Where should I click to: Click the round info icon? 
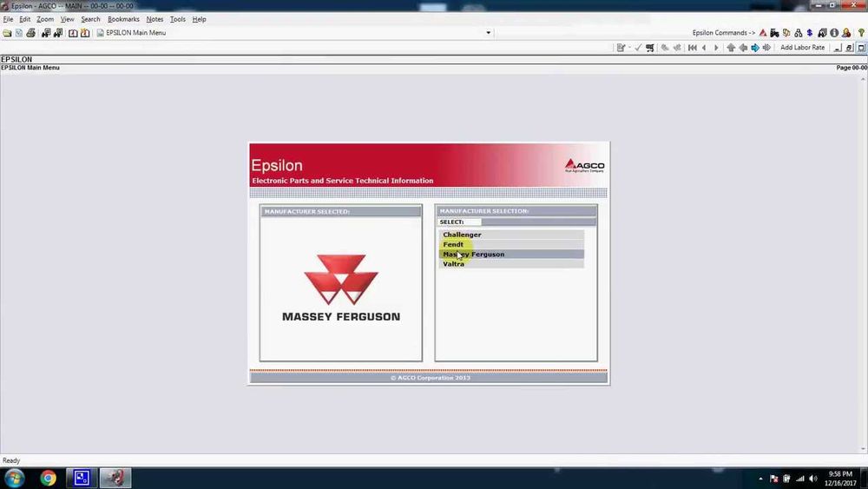pos(834,33)
